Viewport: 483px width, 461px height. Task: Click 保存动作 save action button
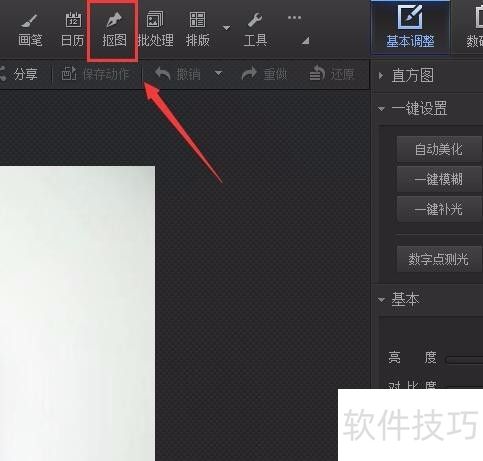point(95,74)
